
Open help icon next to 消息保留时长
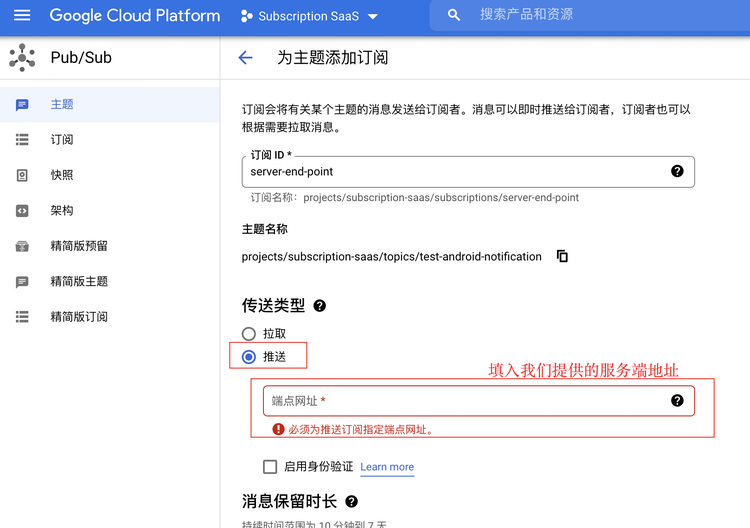tap(352, 501)
